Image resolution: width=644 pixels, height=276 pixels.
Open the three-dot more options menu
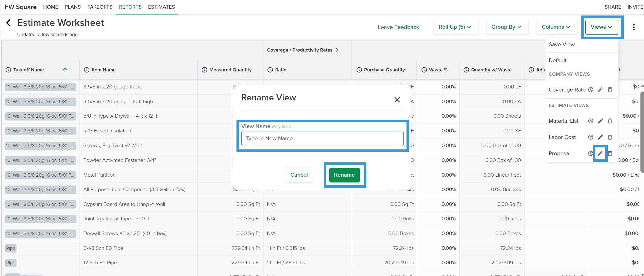click(634, 27)
